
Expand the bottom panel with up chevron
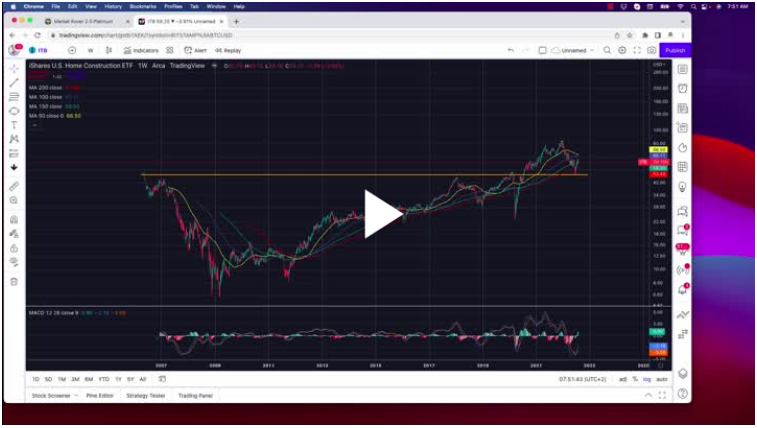pyautogui.click(x=648, y=395)
